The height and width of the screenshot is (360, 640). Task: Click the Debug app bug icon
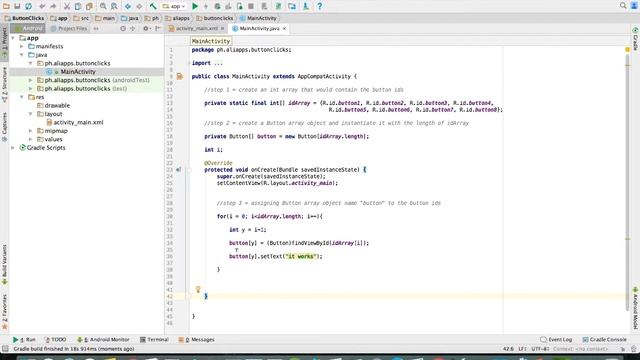click(217, 6)
